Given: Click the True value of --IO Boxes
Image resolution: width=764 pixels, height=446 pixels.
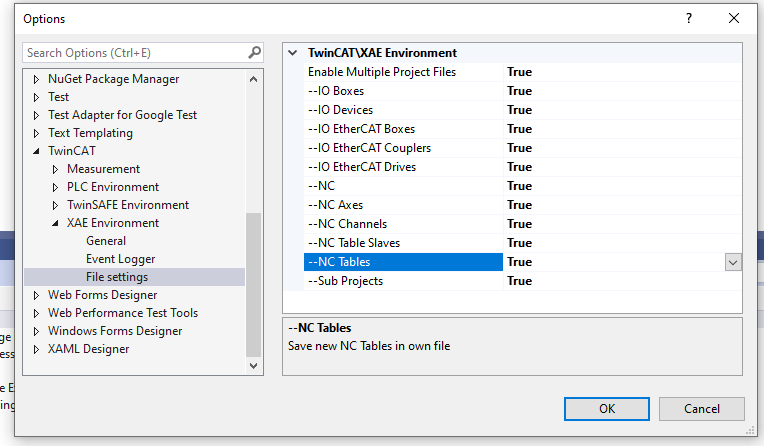Looking at the screenshot, I should pos(519,91).
